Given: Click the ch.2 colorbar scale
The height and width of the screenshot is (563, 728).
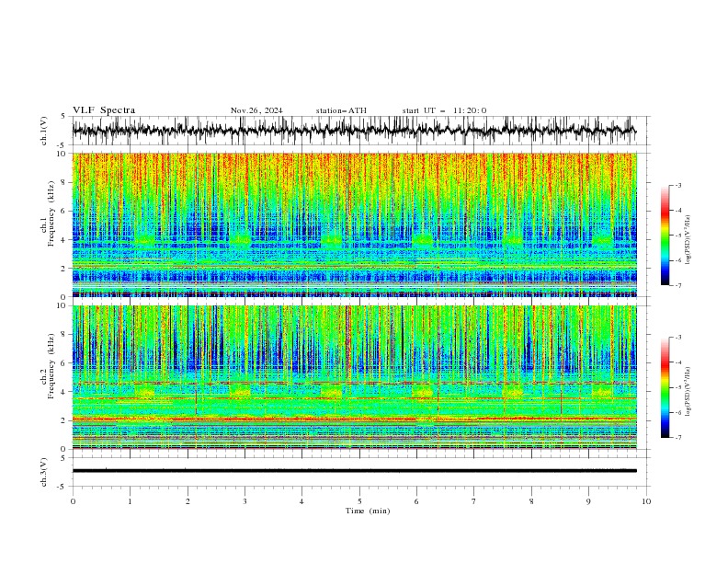Looking at the screenshot, I should 665,387.
